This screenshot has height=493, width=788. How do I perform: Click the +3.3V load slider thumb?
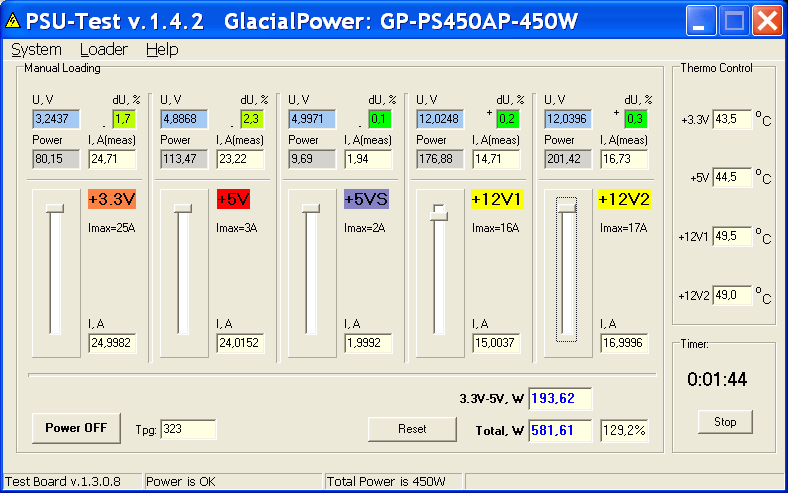[x=55, y=208]
